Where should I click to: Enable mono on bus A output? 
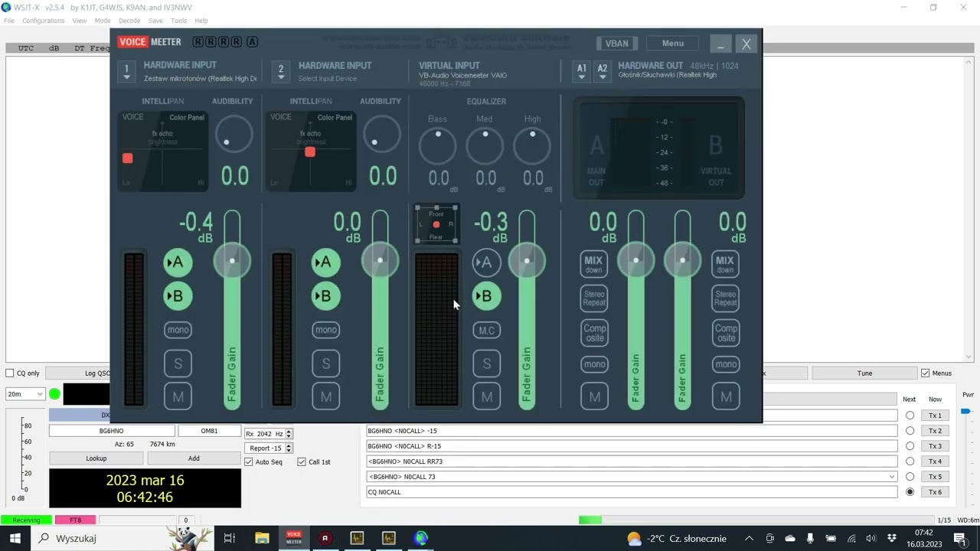point(594,364)
